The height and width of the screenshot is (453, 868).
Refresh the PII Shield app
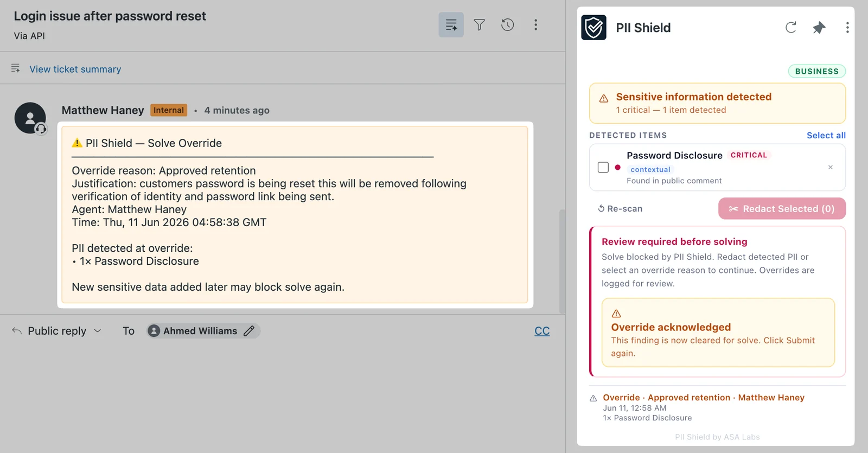point(791,28)
